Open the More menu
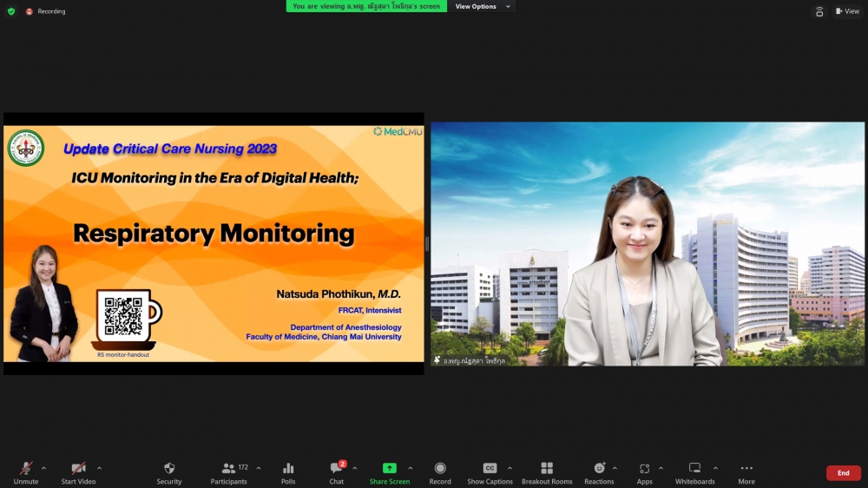Screen dimensions: 868x488 [746, 469]
